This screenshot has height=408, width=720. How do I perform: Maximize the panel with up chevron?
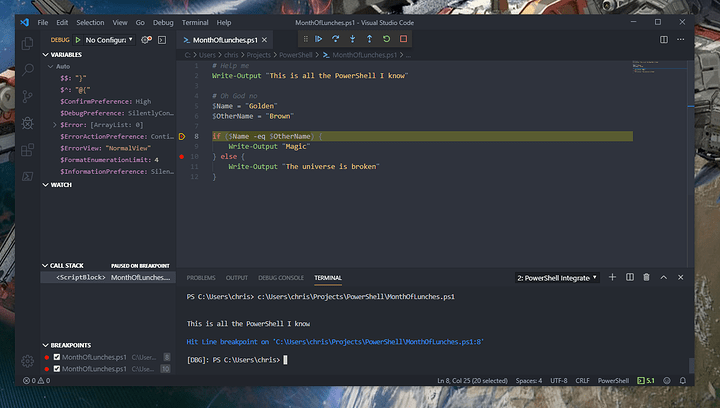click(664, 277)
